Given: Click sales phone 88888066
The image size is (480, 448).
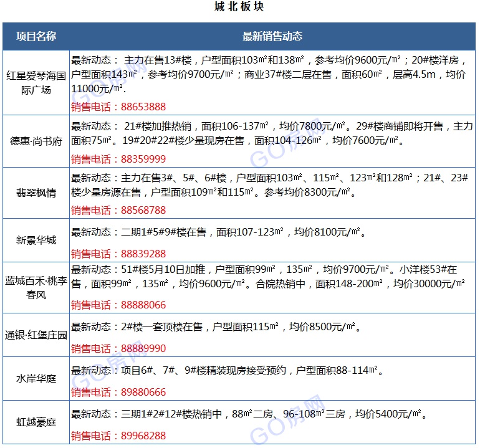Looking at the screenshot, I should tap(143, 305).
